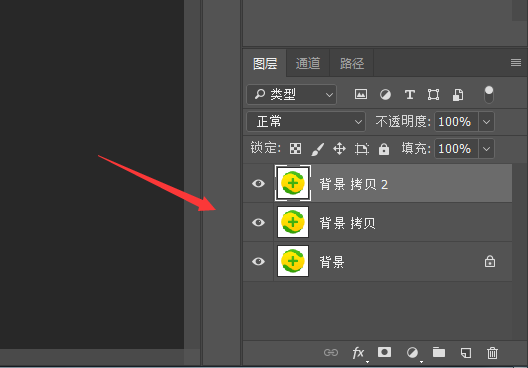This screenshot has width=528, height=368.
Task: Add a layer mask
Action: [384, 352]
